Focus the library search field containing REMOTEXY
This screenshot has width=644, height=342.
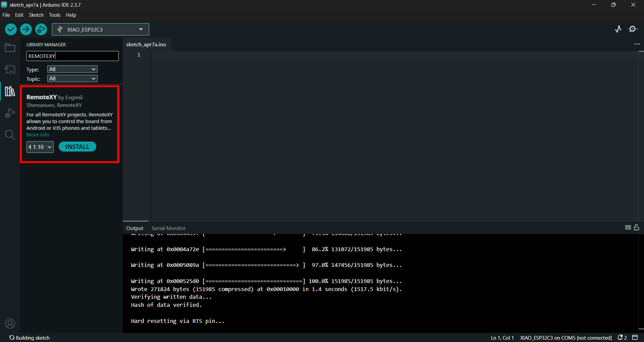(x=72, y=56)
